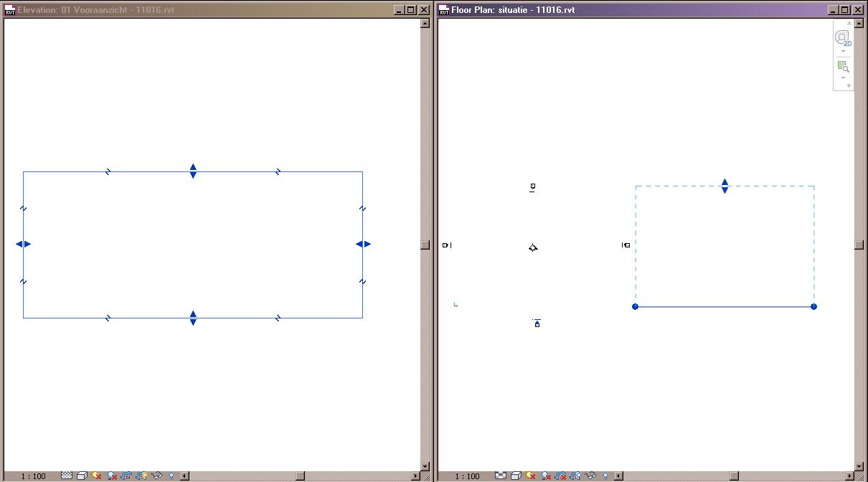Click Visual Style cube icon in Floor Plan view bar
This screenshot has width=868, height=482.
pos(516,476)
